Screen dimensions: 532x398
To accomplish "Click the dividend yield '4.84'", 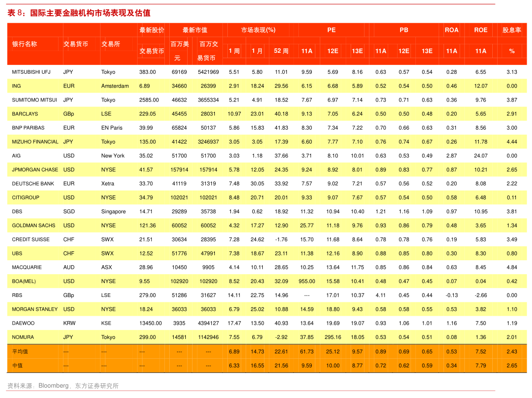I will (511, 267).
